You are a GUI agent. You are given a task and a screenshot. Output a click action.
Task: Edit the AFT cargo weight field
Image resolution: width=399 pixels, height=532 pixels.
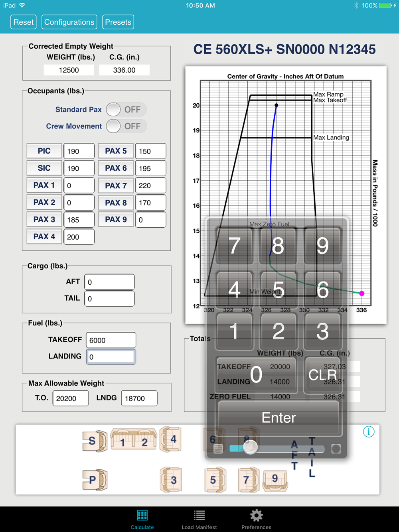109,282
